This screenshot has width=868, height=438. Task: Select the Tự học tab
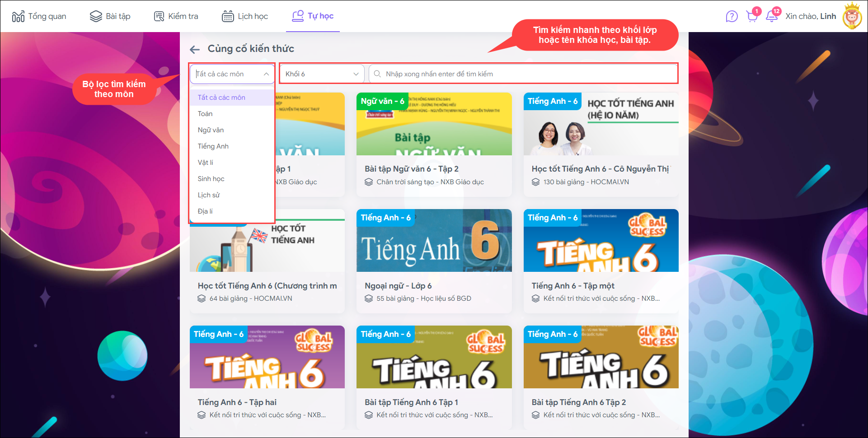pos(313,16)
